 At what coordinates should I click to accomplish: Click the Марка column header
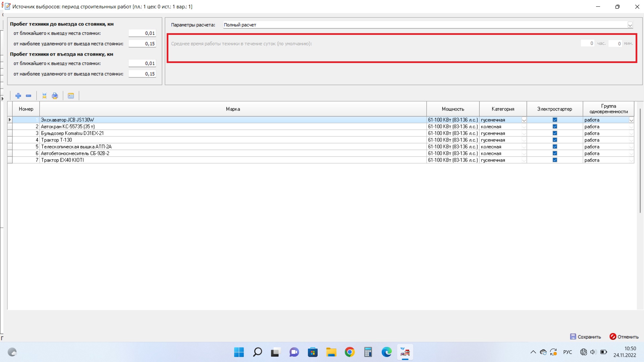[233, 109]
